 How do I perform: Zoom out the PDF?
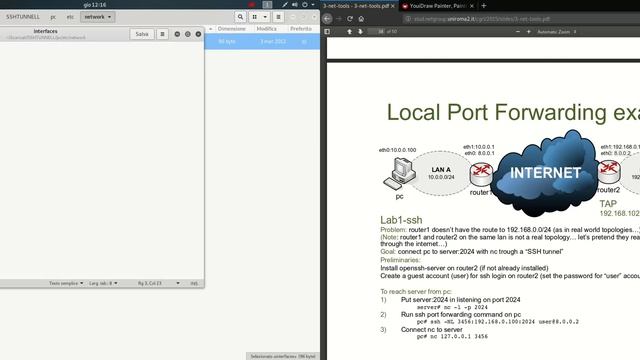[518, 31]
